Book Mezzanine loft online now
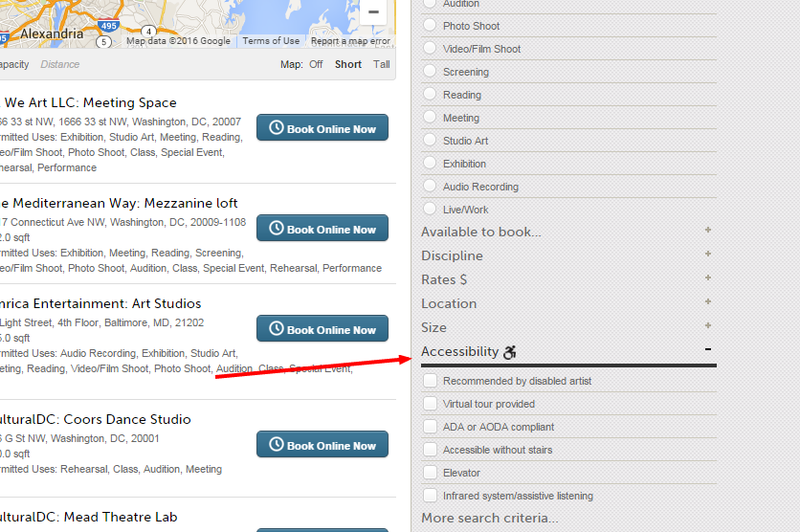Viewport: 800px width, 532px height. [322, 228]
